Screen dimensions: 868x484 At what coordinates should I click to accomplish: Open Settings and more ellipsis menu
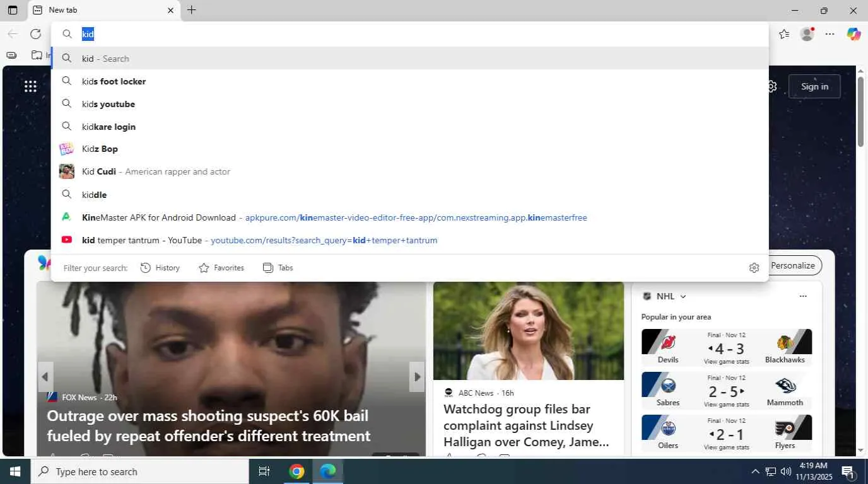(830, 34)
